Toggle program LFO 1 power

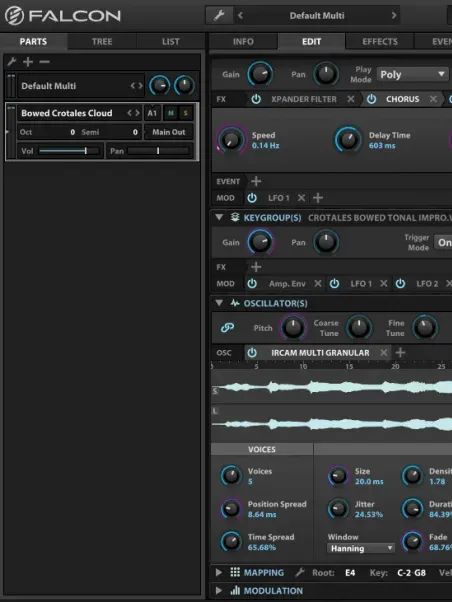coord(252,198)
